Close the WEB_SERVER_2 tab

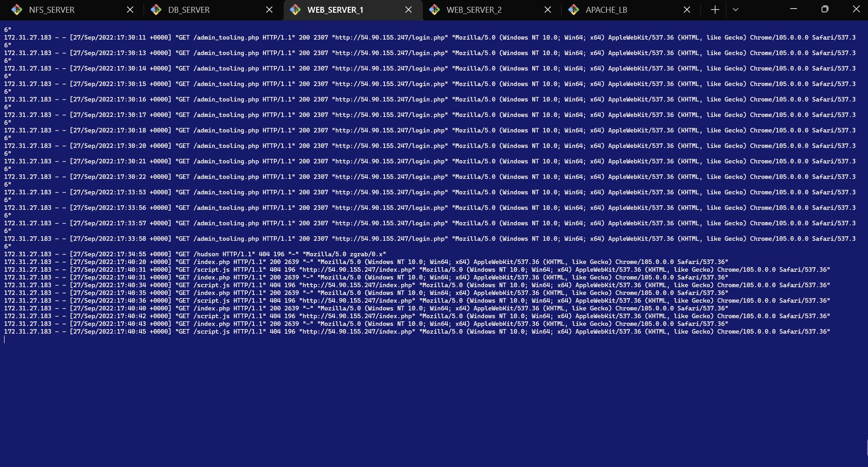coord(548,10)
